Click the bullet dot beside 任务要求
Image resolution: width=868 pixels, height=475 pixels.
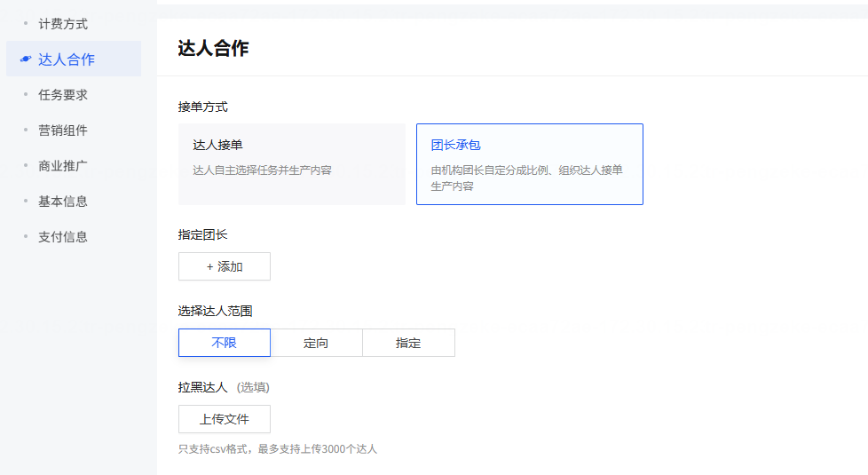tap(26, 95)
